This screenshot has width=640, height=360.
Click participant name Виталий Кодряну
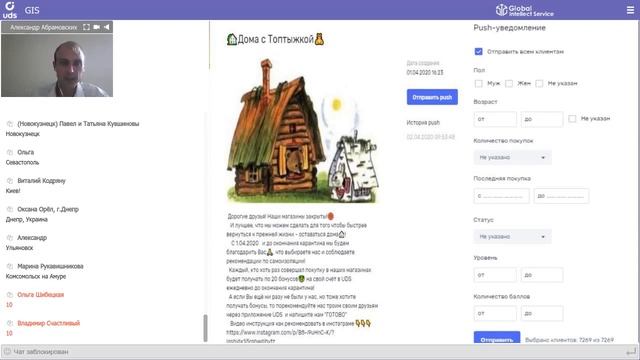pyautogui.click(x=41, y=181)
